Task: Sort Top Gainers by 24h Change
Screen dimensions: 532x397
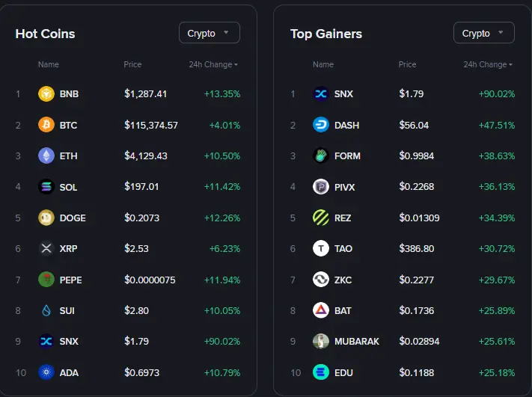Action: tap(488, 65)
